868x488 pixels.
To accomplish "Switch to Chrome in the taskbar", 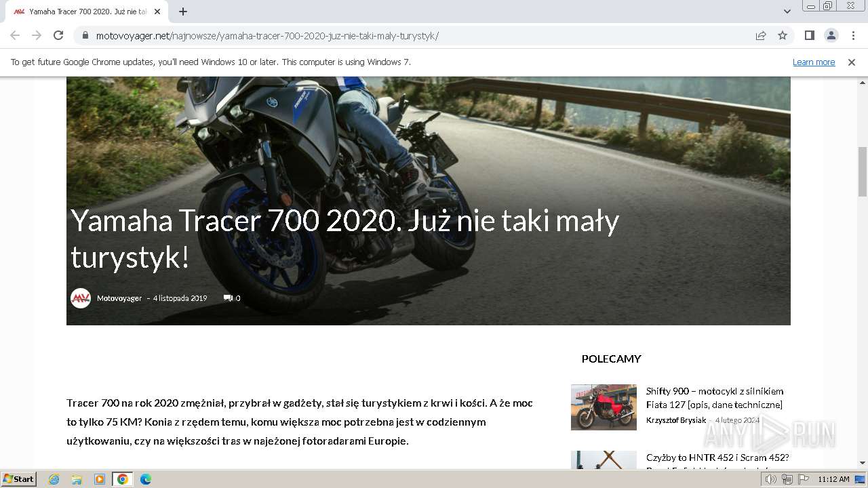I will click(x=123, y=479).
